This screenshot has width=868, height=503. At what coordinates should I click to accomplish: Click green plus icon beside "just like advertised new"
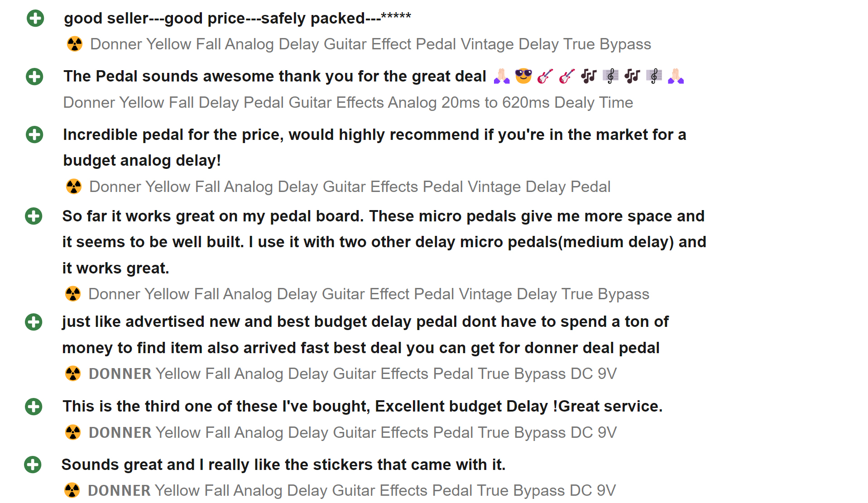(x=34, y=322)
